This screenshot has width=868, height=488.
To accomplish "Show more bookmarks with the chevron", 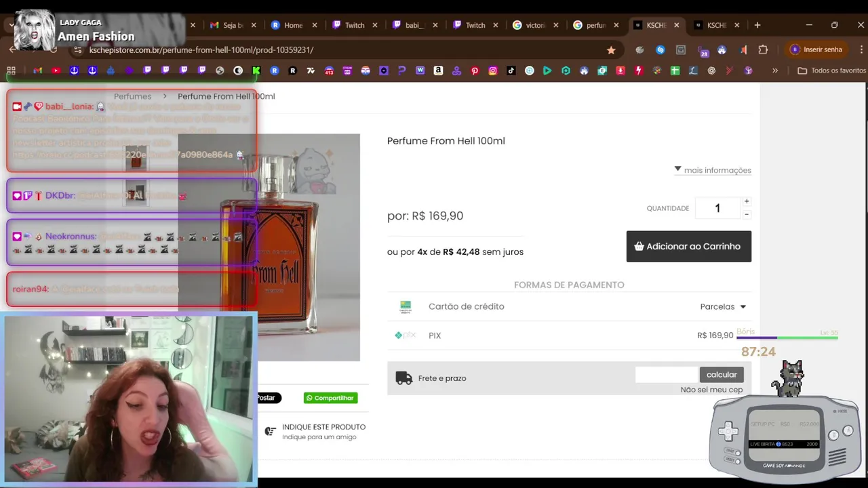I will [774, 70].
